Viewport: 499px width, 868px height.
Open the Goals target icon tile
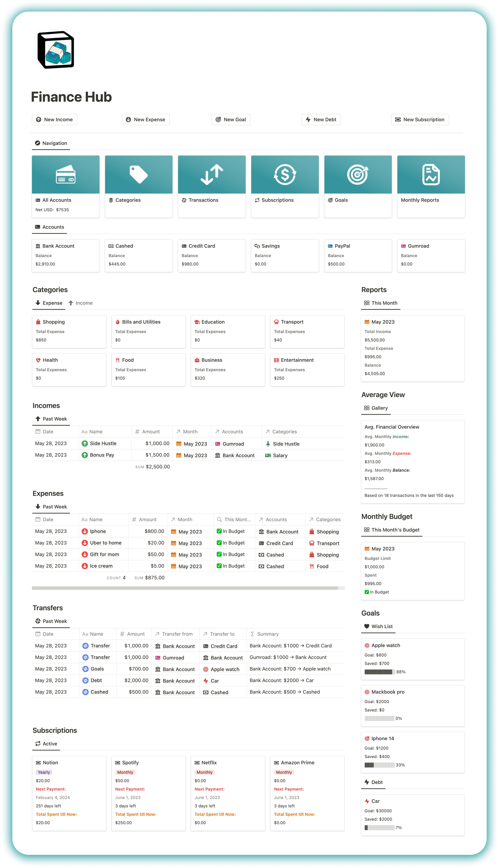[x=357, y=175]
